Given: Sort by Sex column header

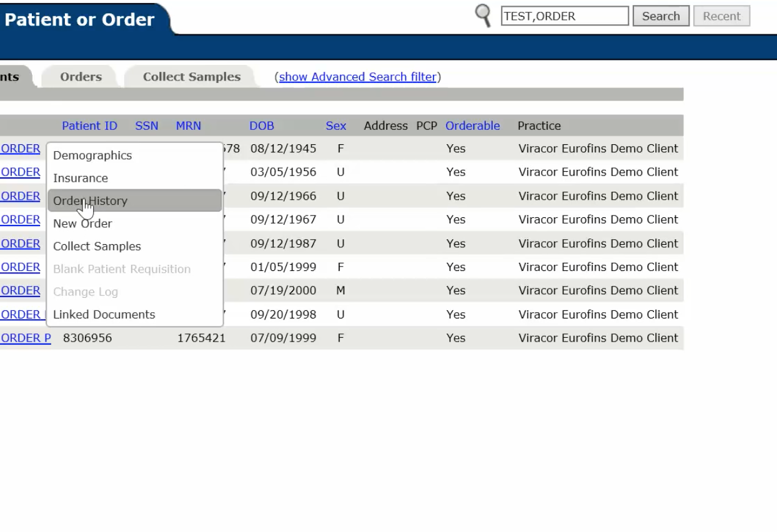Looking at the screenshot, I should click(x=335, y=126).
